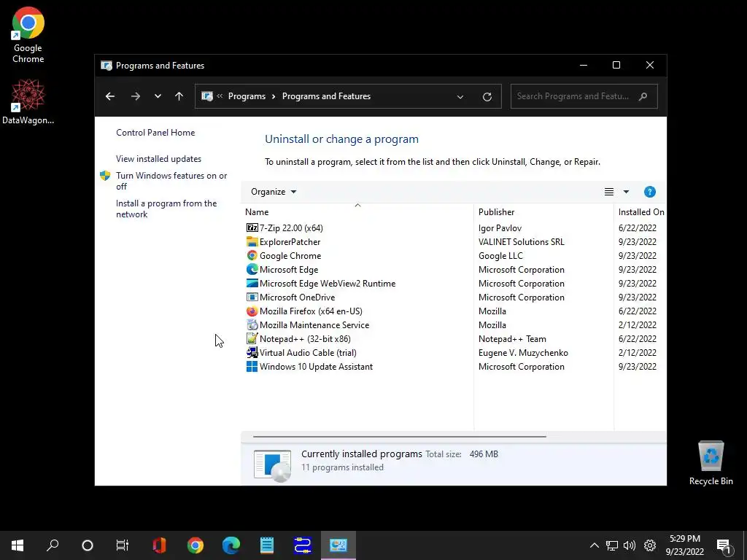Click the 7-Zip program icon in list
Image resolution: width=747 pixels, height=560 pixels.
[252, 228]
